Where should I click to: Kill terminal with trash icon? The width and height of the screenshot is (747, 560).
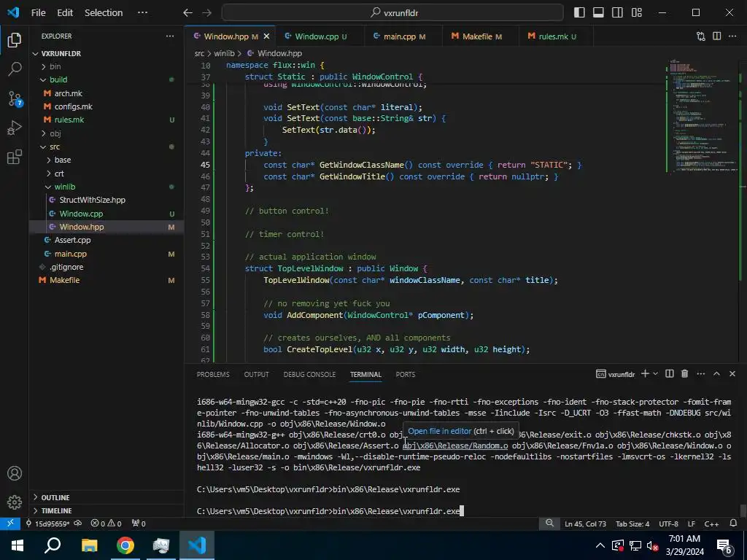[684, 374]
